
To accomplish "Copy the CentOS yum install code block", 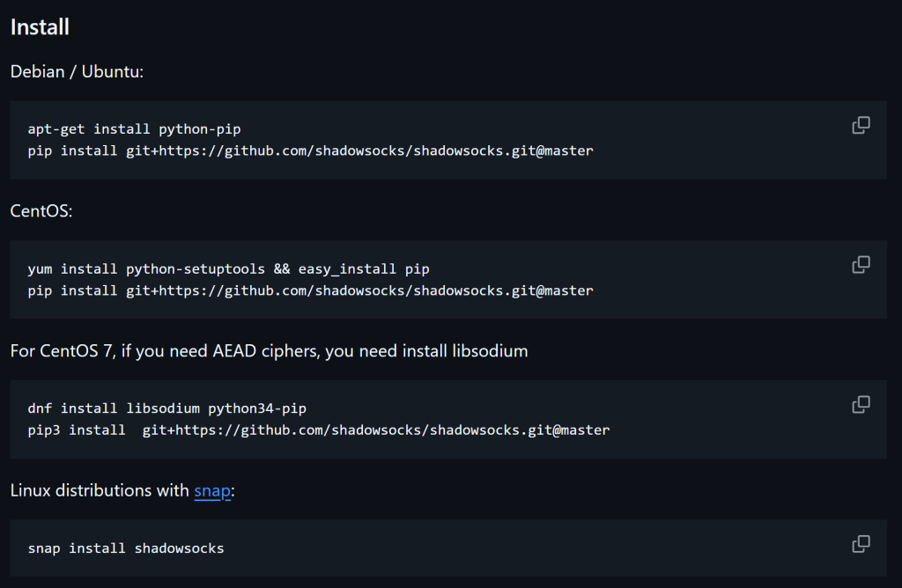I will pyautogui.click(x=861, y=265).
